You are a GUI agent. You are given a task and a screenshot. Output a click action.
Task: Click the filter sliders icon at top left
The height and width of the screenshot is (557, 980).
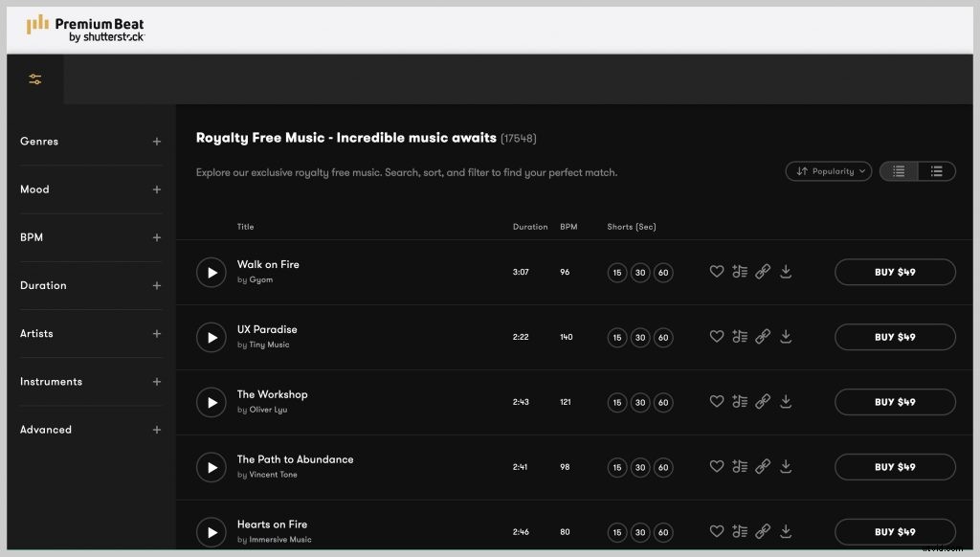(35, 79)
